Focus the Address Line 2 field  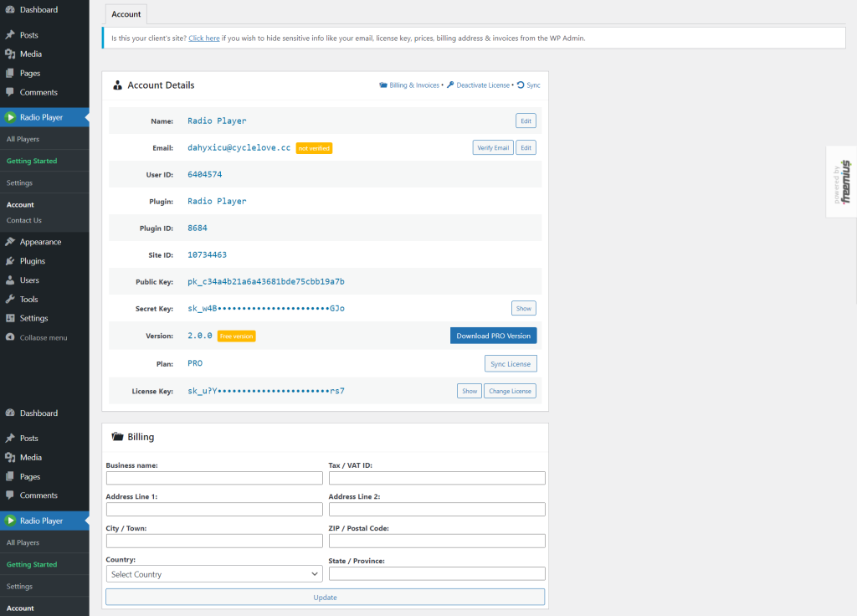[x=437, y=510]
